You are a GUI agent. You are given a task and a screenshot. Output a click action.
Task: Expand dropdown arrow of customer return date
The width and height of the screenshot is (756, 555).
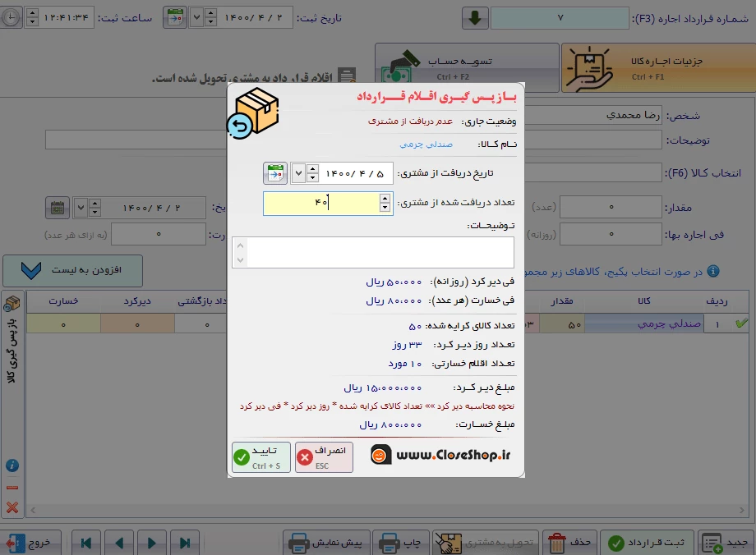pos(298,173)
